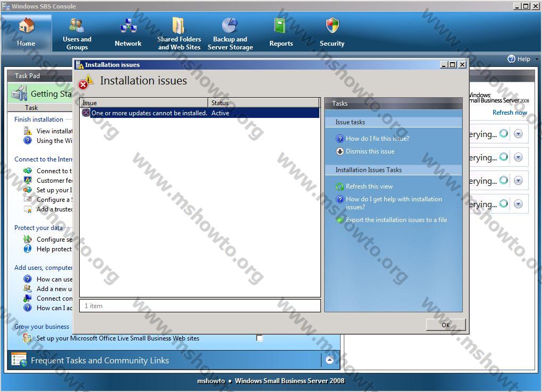Expand the third 'Querying...' status dropdown arrow
This screenshot has height=392, width=542.
[518, 181]
